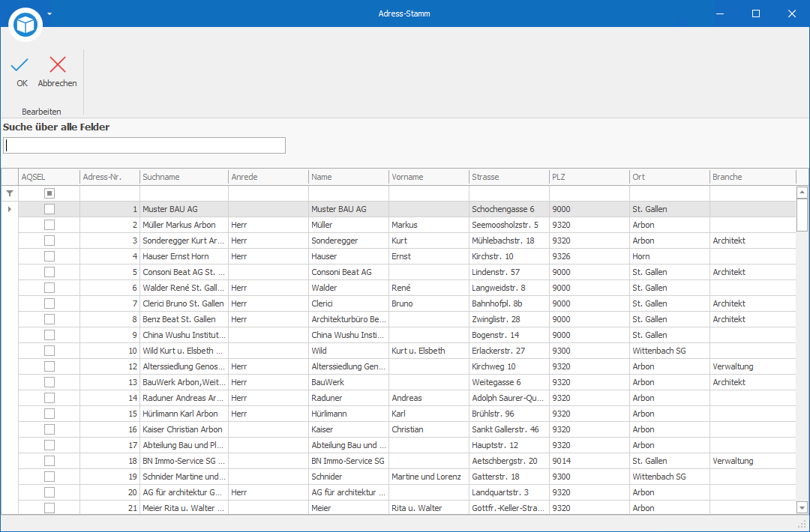
Task: Click scrollbar down arrow of address grid
Action: (x=802, y=508)
